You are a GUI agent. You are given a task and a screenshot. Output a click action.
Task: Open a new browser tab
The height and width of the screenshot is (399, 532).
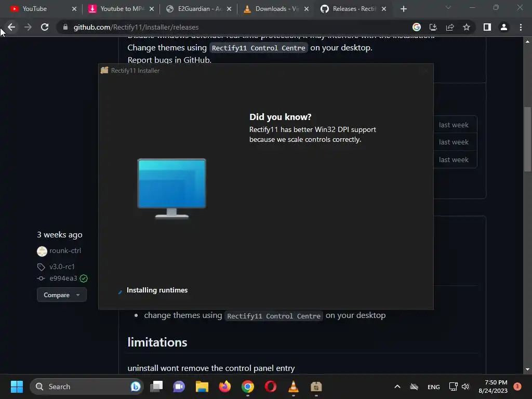pos(403,9)
